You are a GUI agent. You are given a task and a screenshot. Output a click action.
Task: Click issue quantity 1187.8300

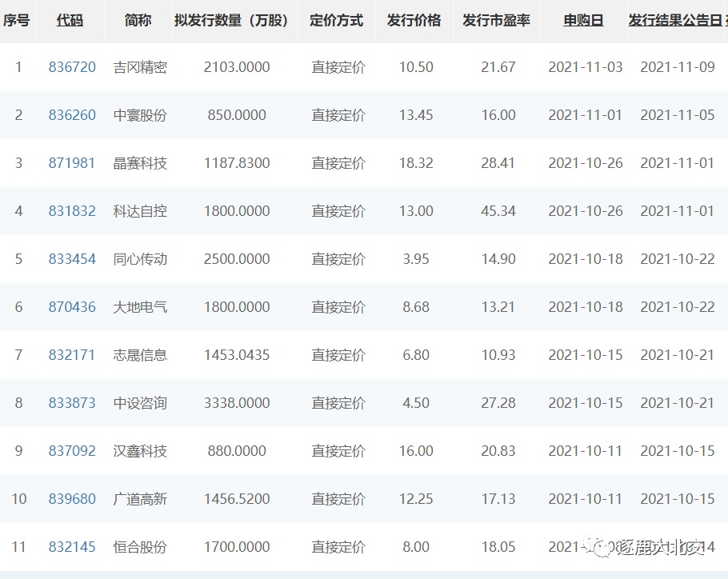click(x=237, y=163)
